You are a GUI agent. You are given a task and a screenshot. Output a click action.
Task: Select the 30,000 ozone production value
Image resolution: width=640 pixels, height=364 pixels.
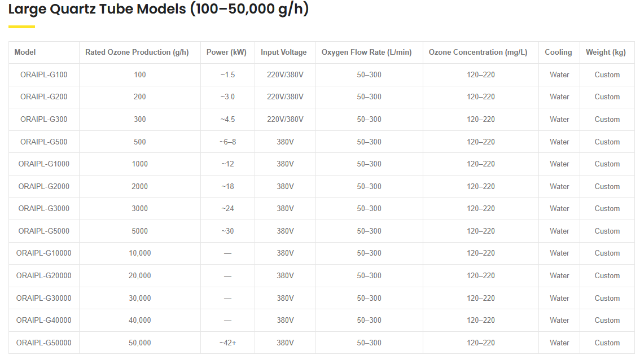(x=140, y=298)
